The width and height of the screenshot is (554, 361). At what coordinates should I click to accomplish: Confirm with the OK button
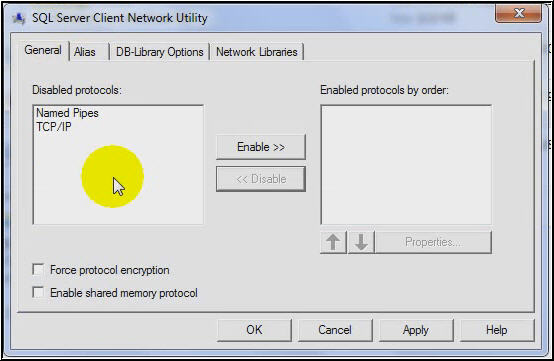(254, 330)
